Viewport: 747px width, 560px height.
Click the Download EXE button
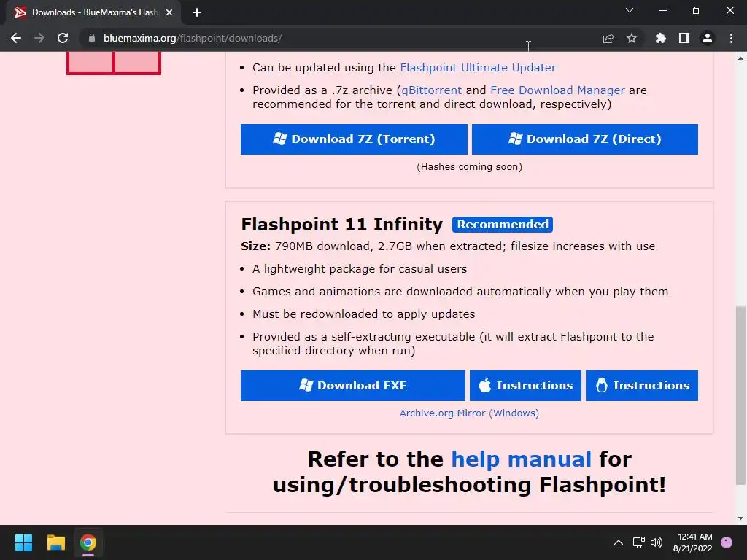(353, 386)
